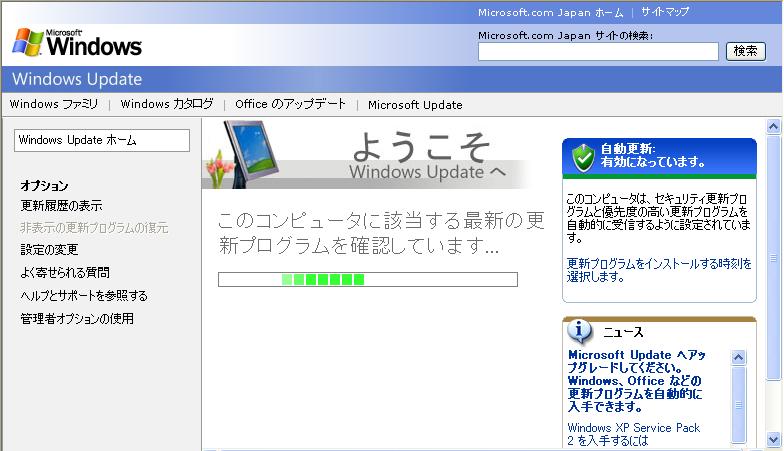Select Windows Update ホーム in the sidebar

(101, 140)
